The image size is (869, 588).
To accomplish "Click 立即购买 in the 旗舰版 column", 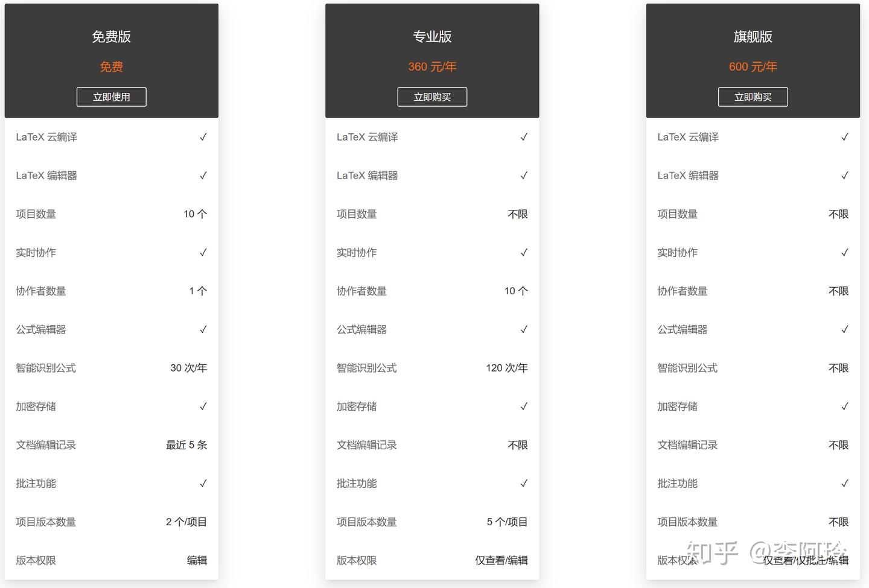I will 753,96.
